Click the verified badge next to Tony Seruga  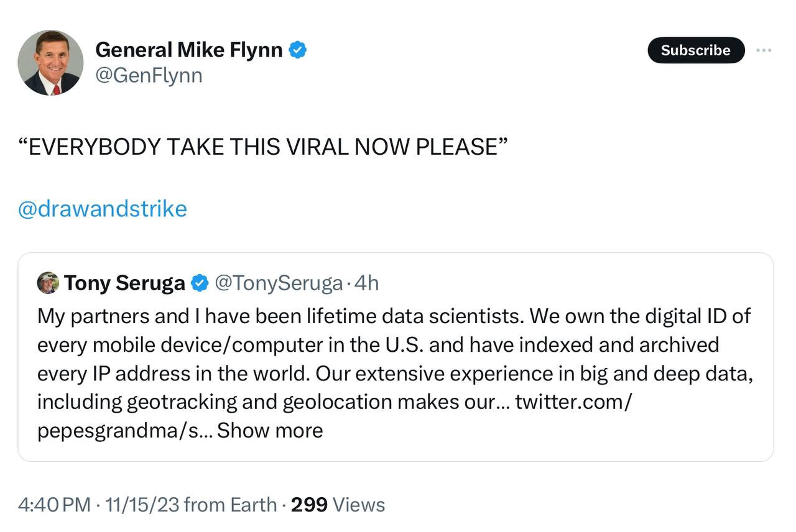(199, 283)
